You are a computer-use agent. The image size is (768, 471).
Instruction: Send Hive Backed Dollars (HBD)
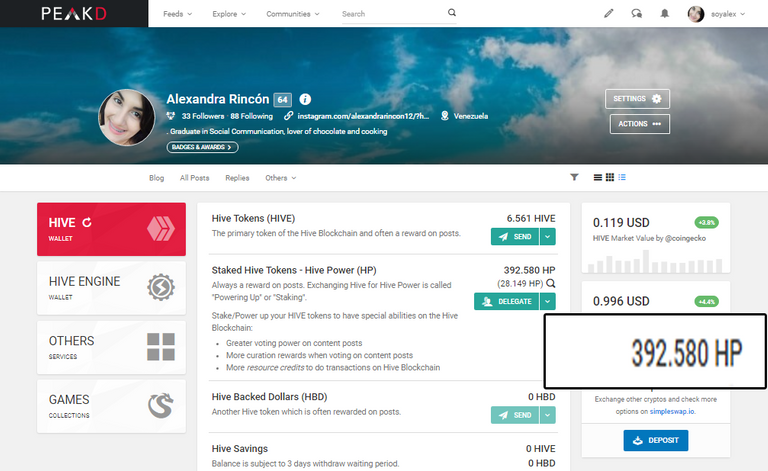515,415
